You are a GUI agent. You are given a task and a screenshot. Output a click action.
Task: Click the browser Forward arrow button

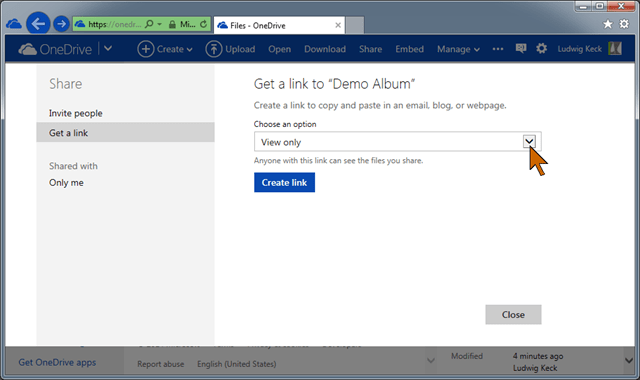[x=61, y=24]
